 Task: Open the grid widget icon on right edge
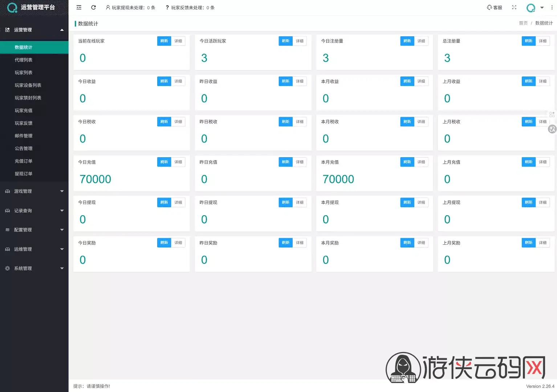tap(552, 114)
